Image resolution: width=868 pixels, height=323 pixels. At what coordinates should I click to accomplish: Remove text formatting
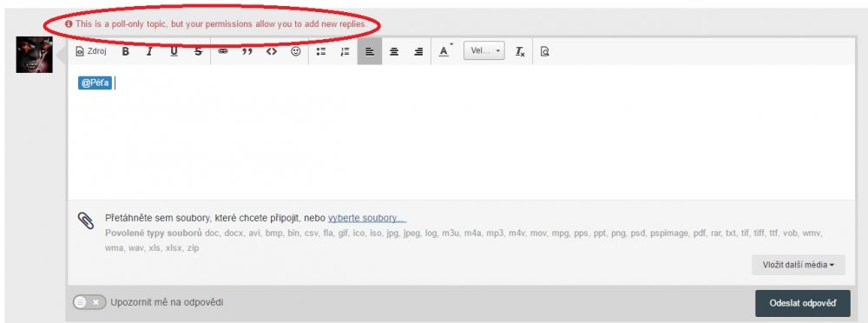(520, 51)
